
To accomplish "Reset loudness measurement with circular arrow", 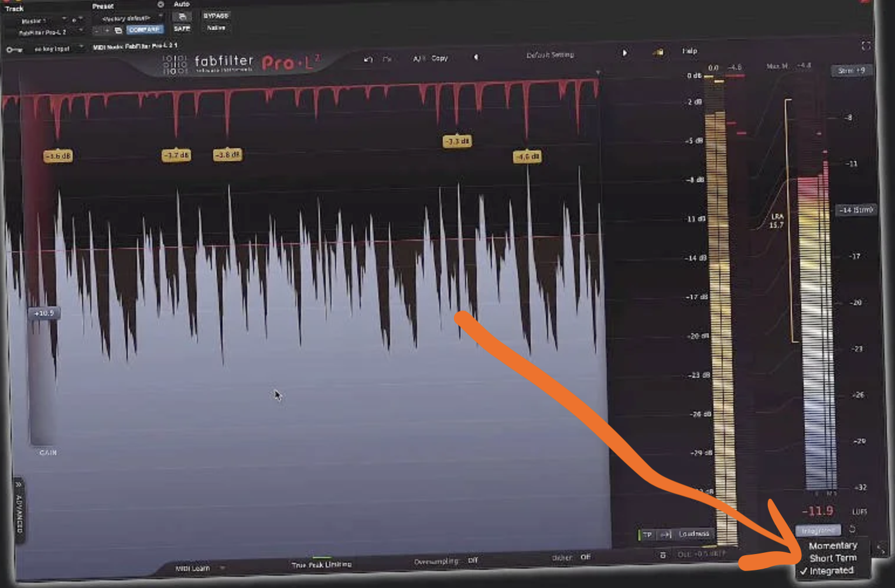I will pyautogui.click(x=852, y=529).
